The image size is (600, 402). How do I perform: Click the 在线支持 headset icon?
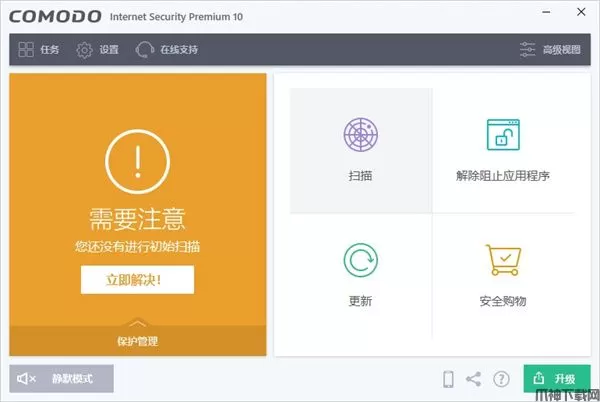point(144,50)
